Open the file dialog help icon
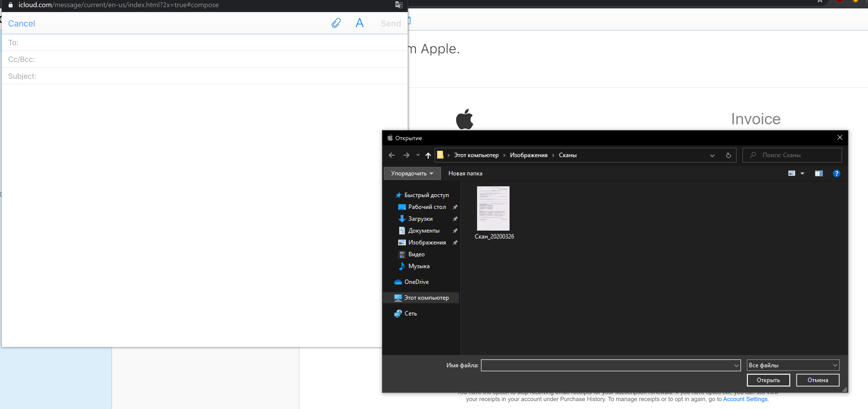This screenshot has height=409, width=868. pyautogui.click(x=836, y=173)
